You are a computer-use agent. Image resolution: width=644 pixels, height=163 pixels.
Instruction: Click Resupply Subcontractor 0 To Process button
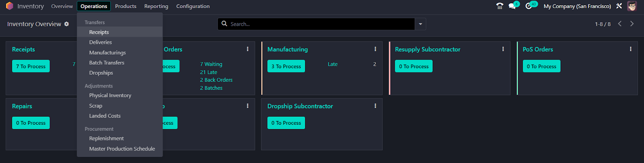pos(414,66)
